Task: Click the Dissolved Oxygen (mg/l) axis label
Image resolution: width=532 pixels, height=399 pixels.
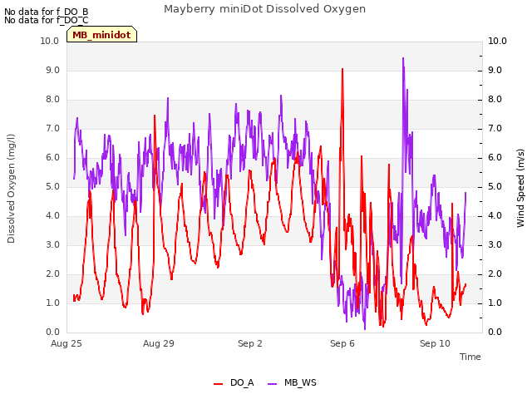Action: coord(11,189)
